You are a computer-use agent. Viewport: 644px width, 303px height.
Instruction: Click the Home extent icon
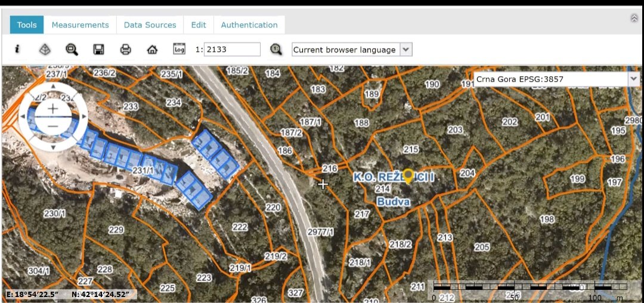152,50
